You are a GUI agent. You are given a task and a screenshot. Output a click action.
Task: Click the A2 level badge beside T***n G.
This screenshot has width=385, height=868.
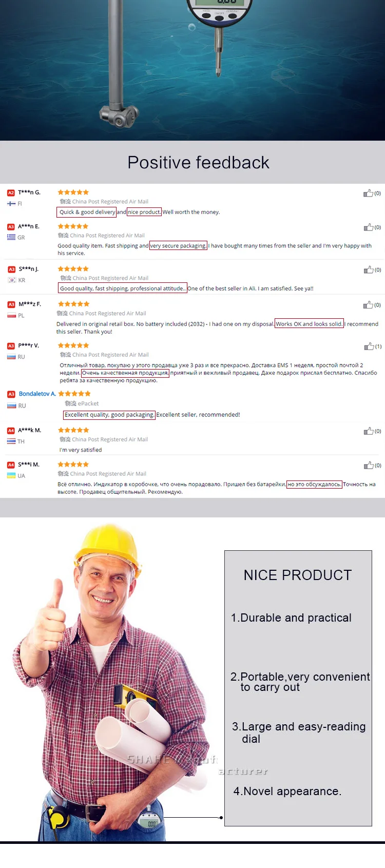click(11, 193)
